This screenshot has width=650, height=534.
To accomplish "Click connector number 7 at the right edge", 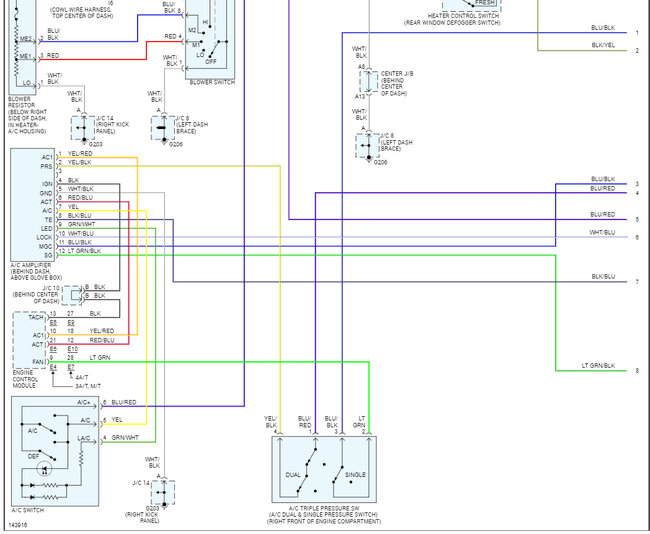I will click(x=637, y=282).
